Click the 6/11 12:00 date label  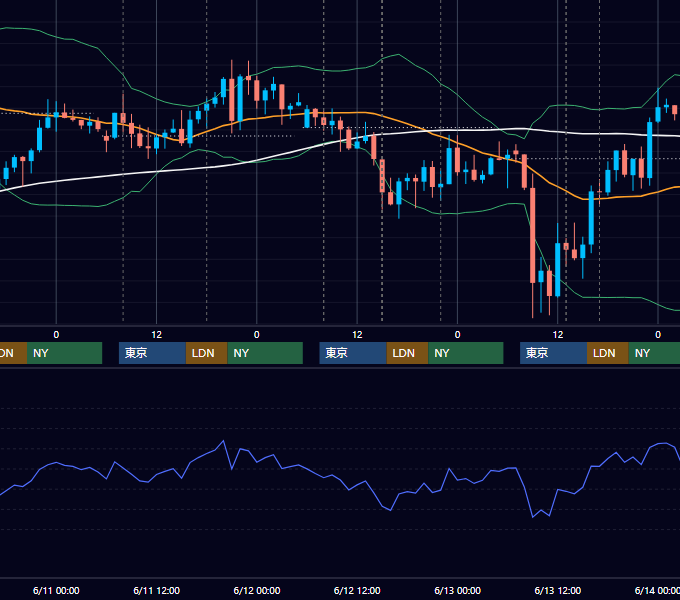pos(157,590)
